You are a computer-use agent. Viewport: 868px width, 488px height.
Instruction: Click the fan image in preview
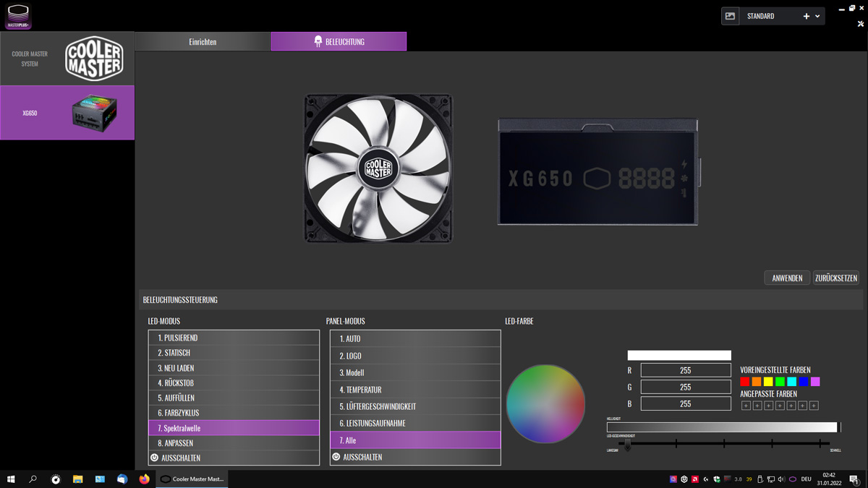tap(378, 168)
